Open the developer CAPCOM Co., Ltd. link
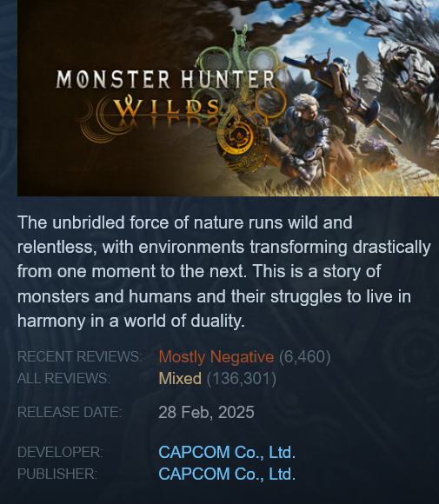This screenshot has width=439, height=504. [227, 452]
